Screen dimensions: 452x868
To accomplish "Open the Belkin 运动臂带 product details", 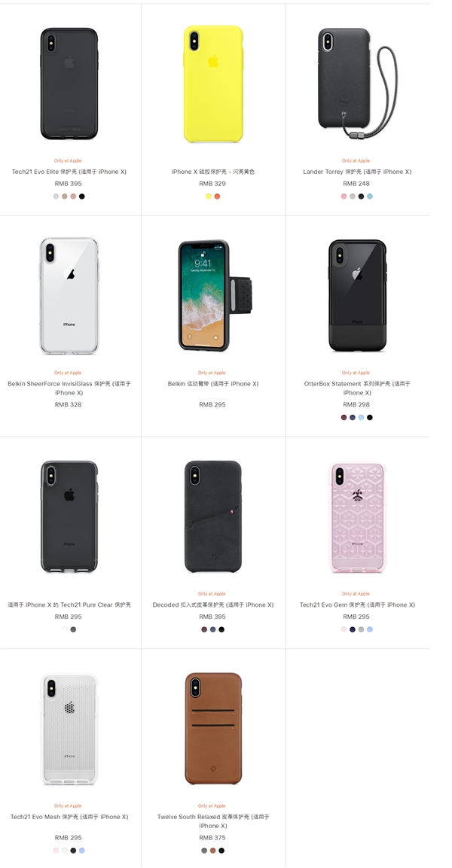I will point(212,383).
